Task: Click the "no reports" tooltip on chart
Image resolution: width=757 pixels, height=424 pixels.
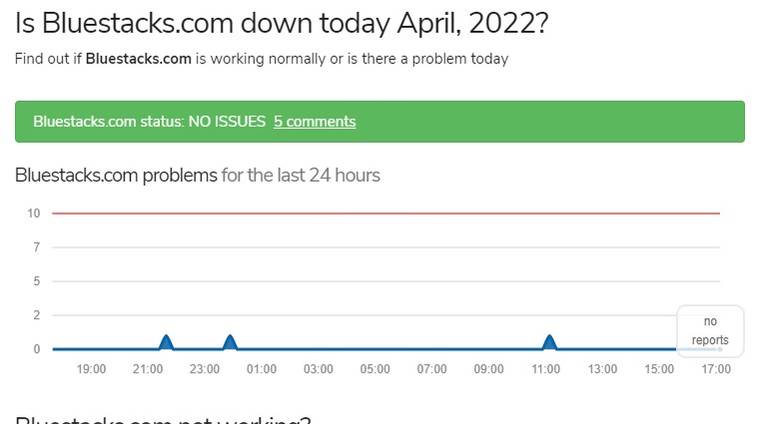Action: click(710, 331)
